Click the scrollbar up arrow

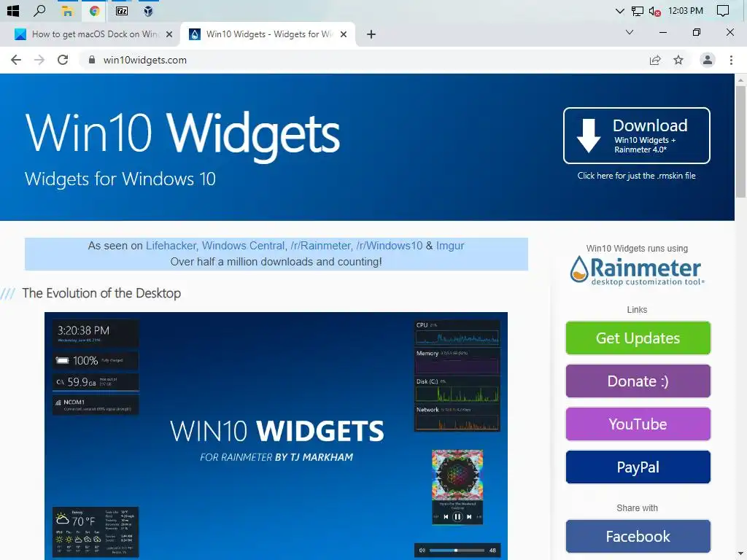pos(740,79)
